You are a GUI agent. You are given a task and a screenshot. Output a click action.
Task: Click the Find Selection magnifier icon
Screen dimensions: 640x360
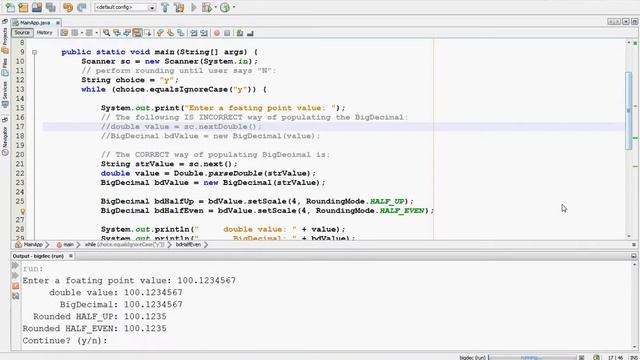tap(107, 33)
